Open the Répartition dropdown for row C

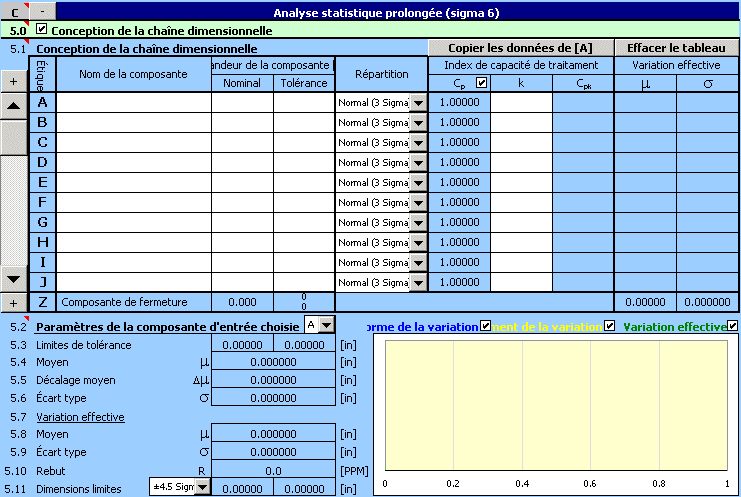pos(418,143)
